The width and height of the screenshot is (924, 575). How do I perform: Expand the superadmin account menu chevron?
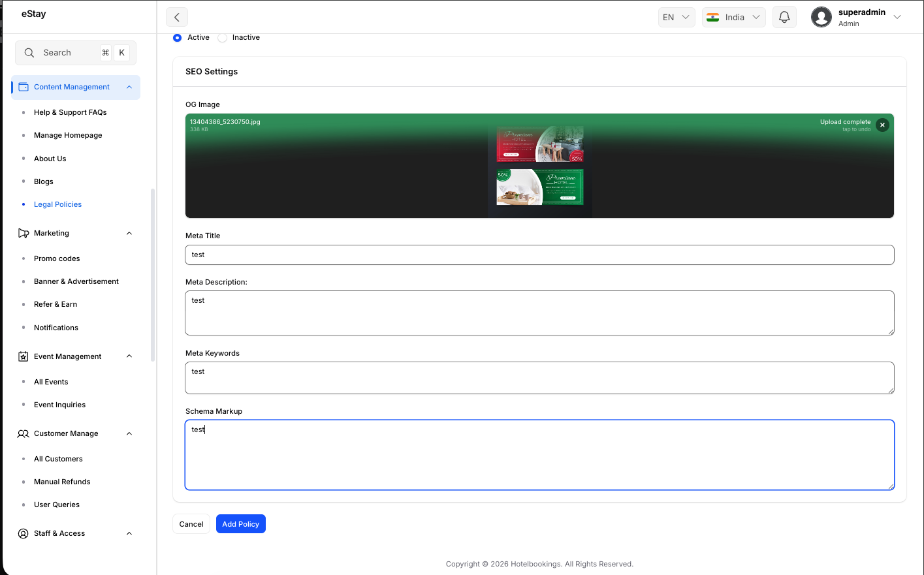[x=897, y=17]
